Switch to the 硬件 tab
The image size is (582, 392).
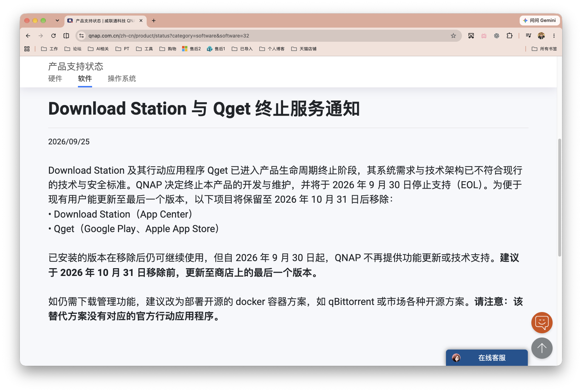[x=55, y=79]
